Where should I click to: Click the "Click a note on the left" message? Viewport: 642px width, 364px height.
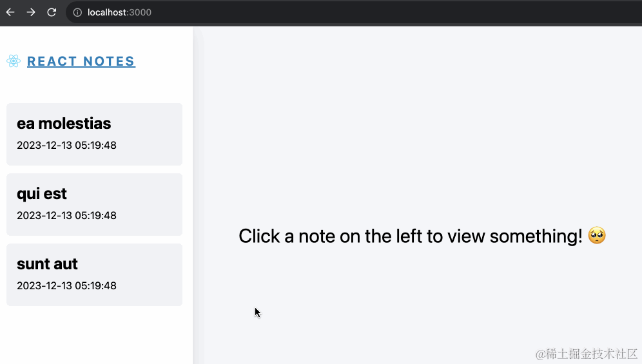coord(410,236)
